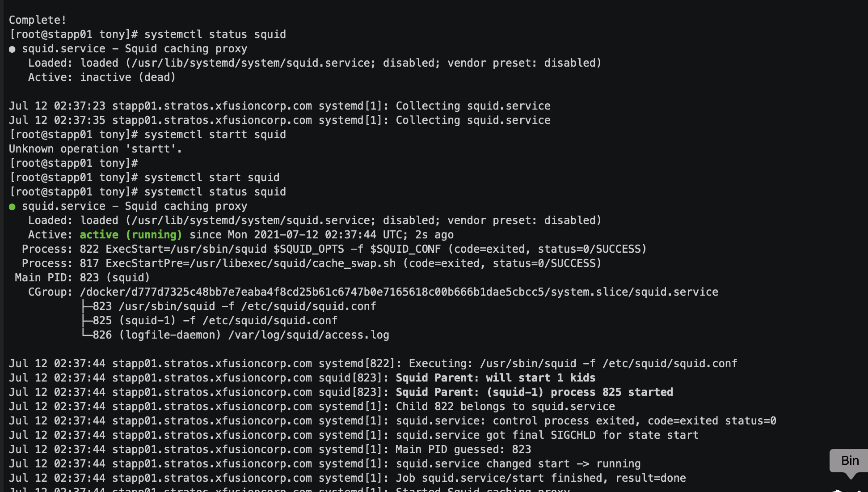Image resolution: width=868 pixels, height=492 pixels.
Task: Select the 825 (squid-1) tree entry
Action: pyautogui.click(x=215, y=321)
